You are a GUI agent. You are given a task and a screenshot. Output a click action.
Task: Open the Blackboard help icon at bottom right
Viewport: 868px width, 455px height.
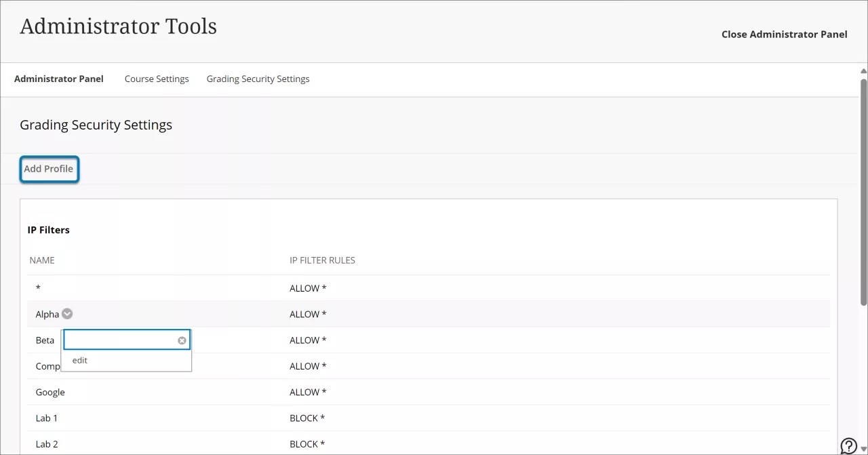point(848,446)
